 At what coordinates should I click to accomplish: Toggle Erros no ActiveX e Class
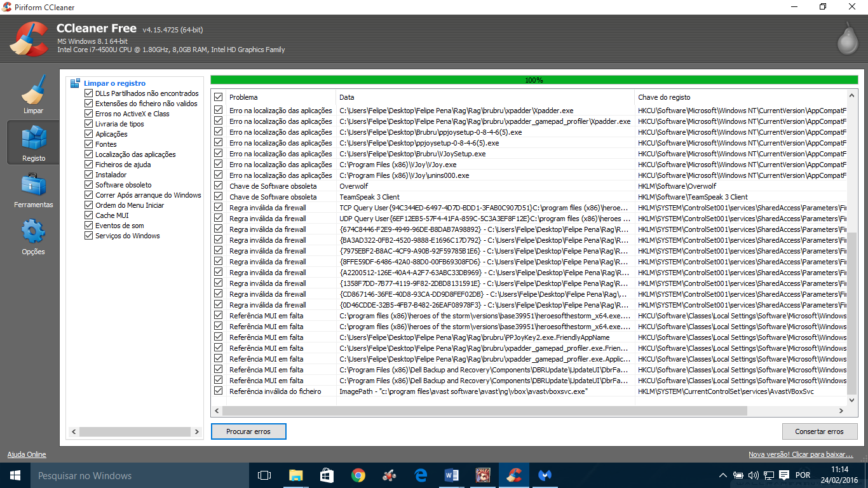[89, 114]
